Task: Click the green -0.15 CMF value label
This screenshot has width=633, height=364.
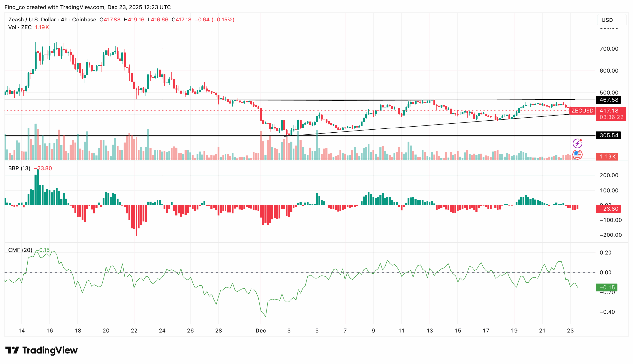Action: [x=606, y=287]
